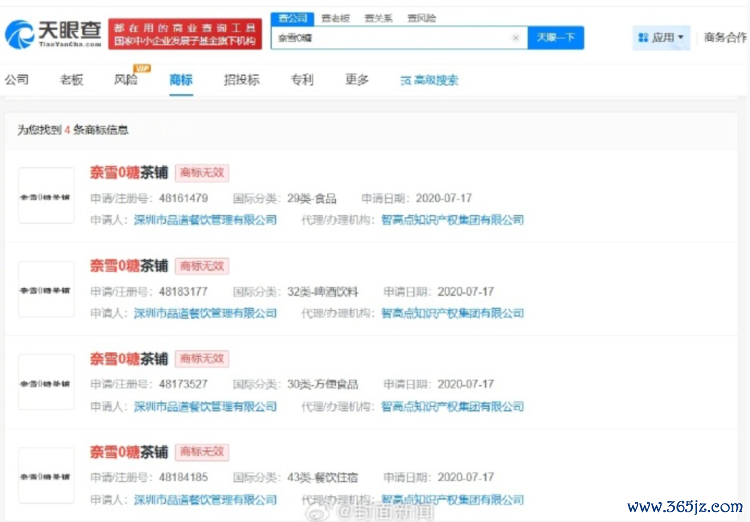This screenshot has height=522, width=750.
Task: Switch to the 商标 results tab
Action: [181, 79]
